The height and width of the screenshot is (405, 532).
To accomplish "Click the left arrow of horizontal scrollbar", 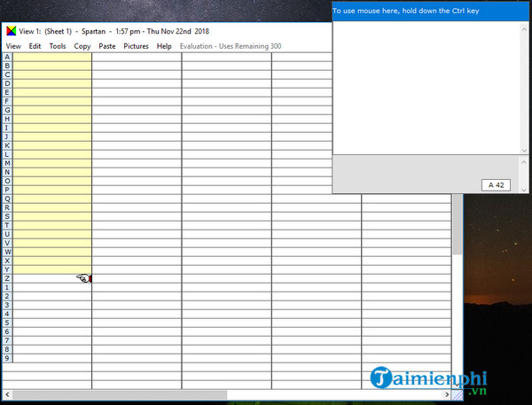I will point(9,395).
